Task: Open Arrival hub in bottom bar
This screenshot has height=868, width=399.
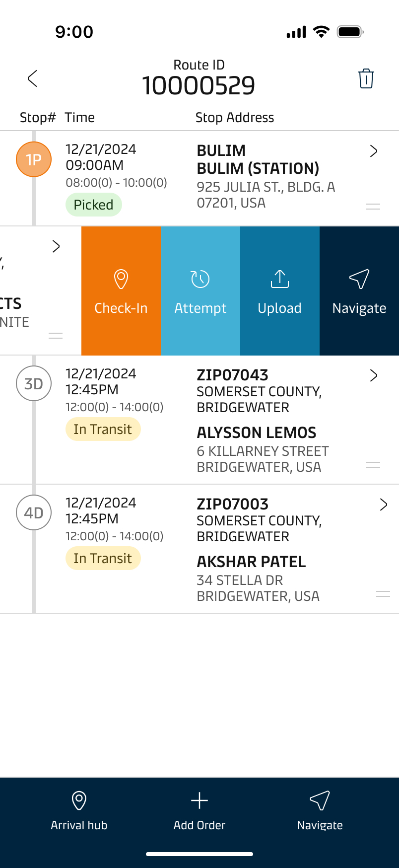Action: (x=79, y=810)
